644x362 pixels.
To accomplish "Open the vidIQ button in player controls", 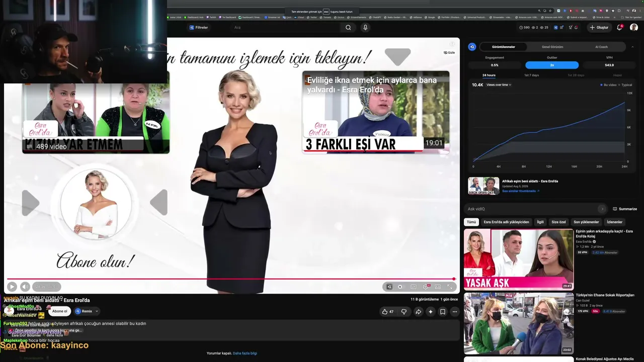I will pos(389,287).
